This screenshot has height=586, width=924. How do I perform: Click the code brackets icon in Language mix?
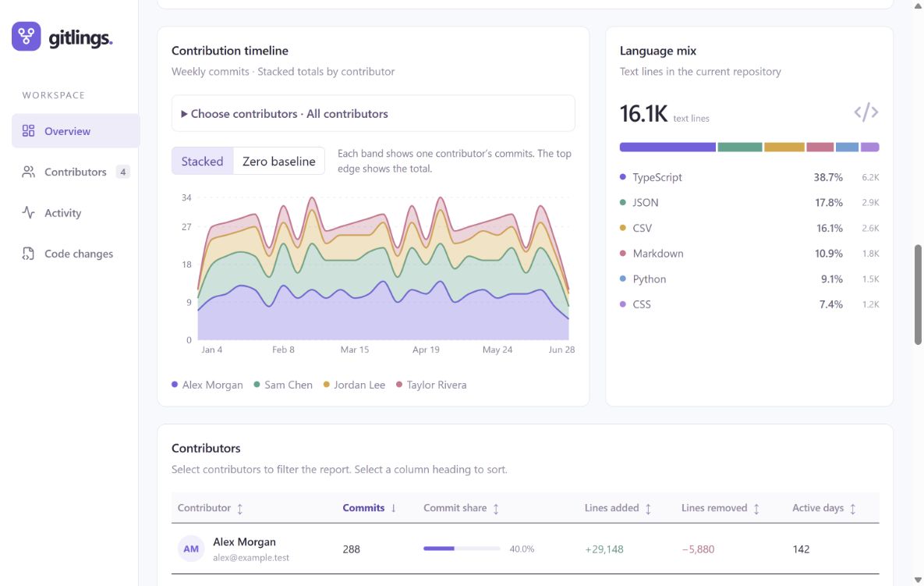pyautogui.click(x=866, y=112)
